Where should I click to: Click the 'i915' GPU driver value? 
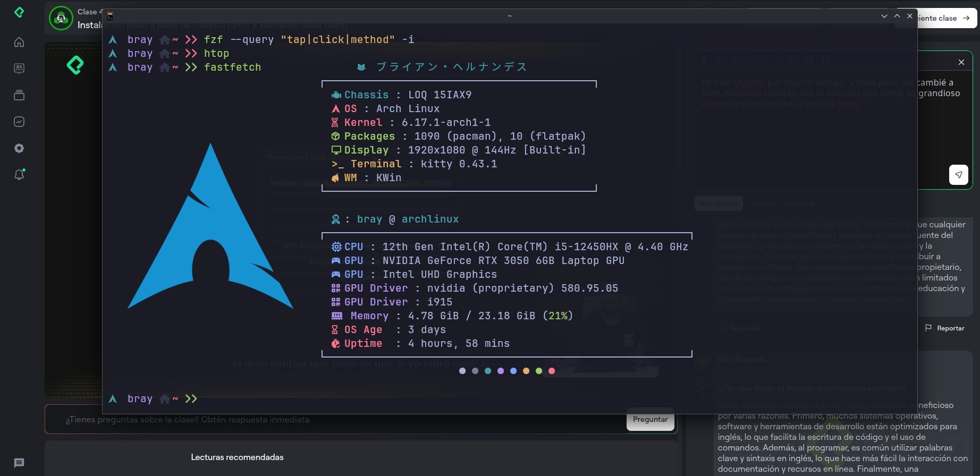(440, 302)
